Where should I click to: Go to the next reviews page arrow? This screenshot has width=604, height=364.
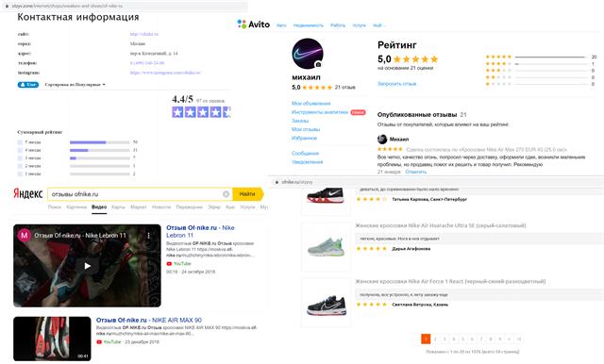[509, 339]
